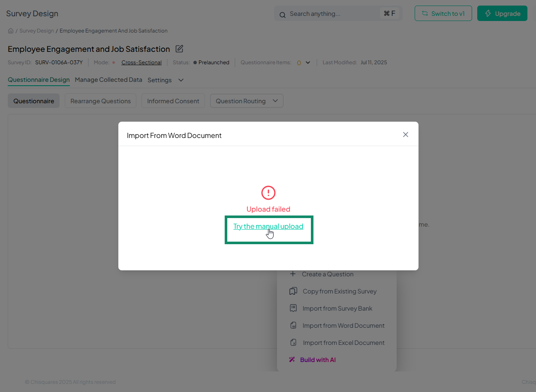Click the Import from Survey Bank icon
This screenshot has width=536, height=392.
[293, 308]
